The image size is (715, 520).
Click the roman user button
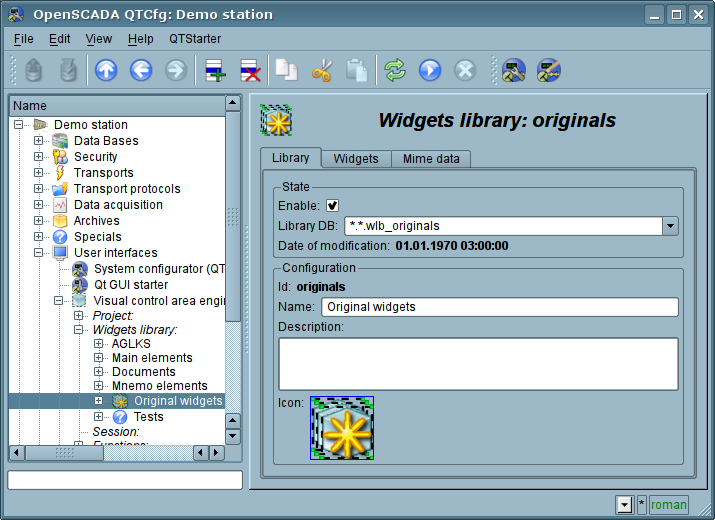point(669,505)
